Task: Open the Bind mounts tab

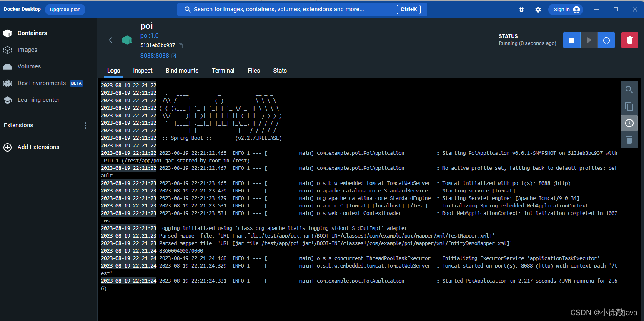Action: 182,71
